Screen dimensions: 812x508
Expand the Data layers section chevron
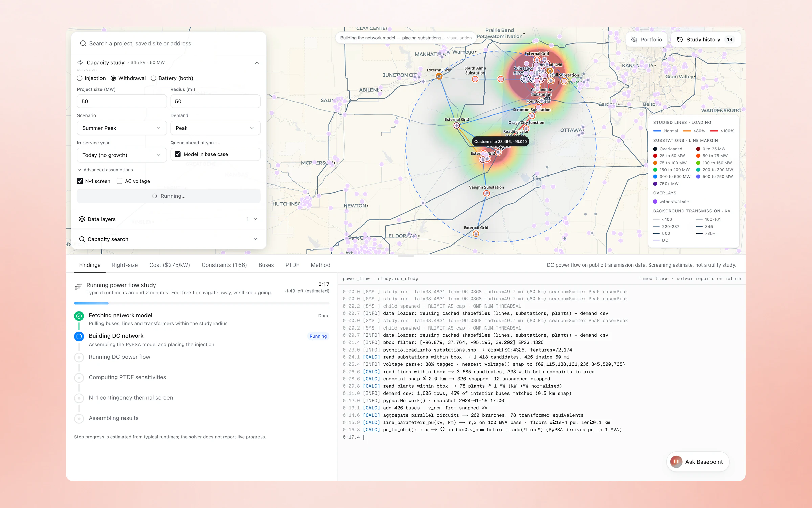[x=255, y=219]
